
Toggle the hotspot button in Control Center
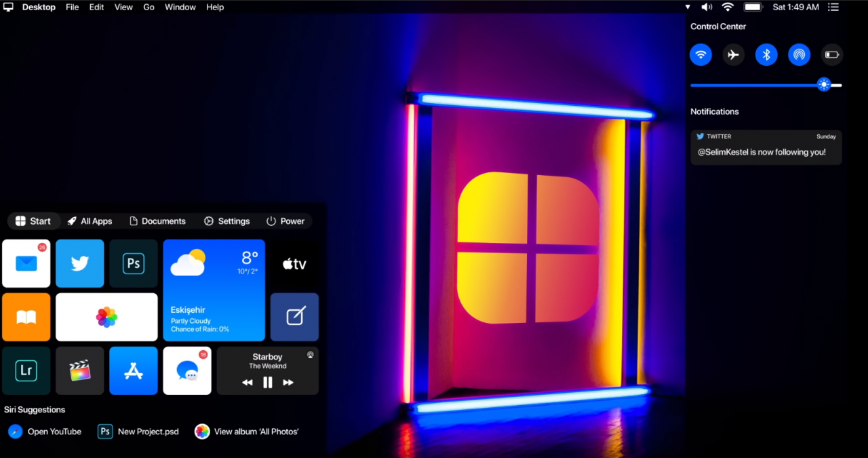point(800,54)
